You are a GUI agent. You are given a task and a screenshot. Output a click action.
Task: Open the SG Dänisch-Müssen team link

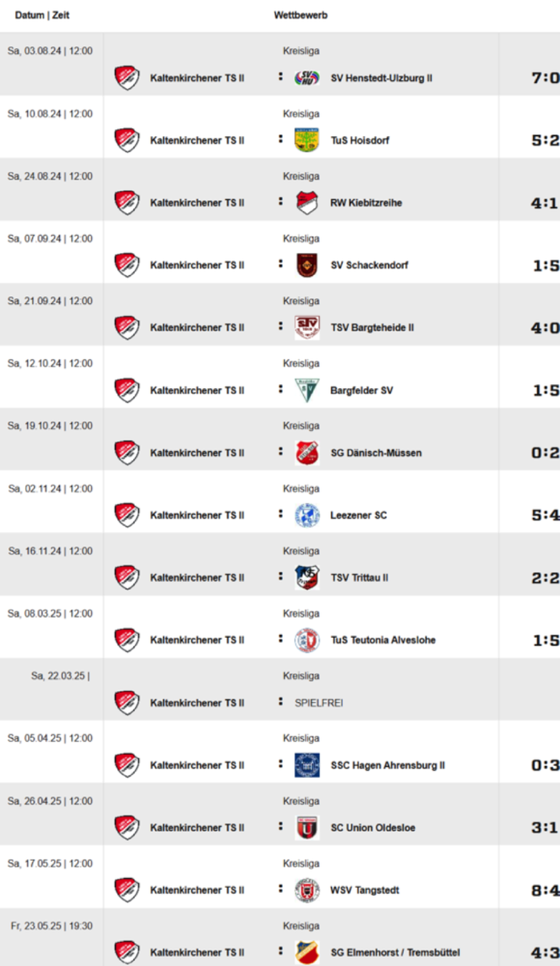(376, 453)
